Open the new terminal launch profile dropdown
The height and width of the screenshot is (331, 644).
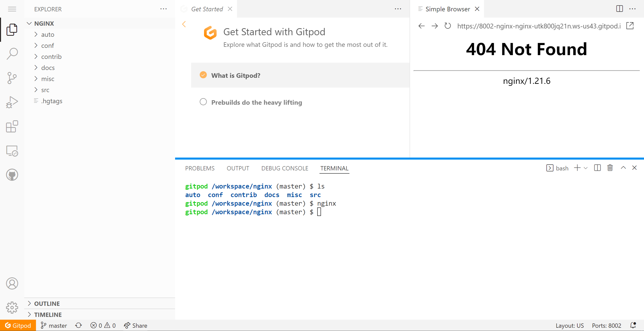tap(586, 168)
